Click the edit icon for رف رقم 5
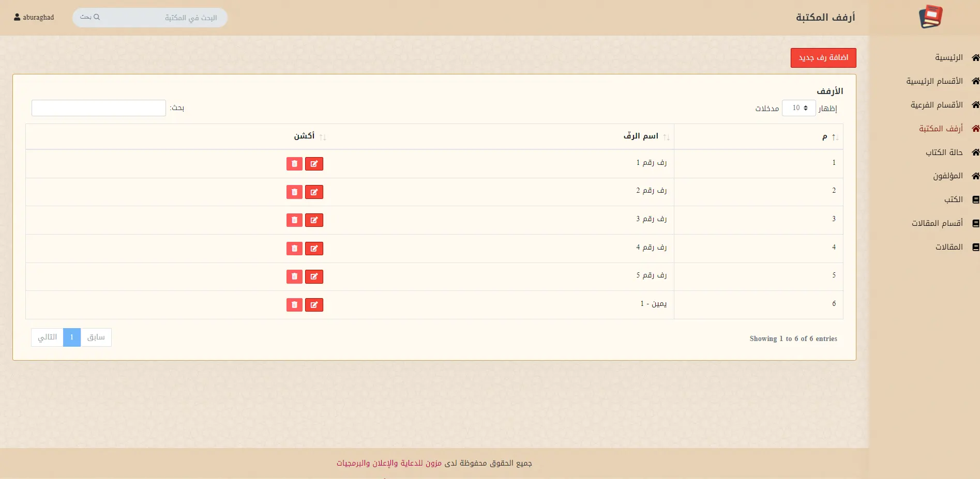This screenshot has width=980, height=479. 314,276
